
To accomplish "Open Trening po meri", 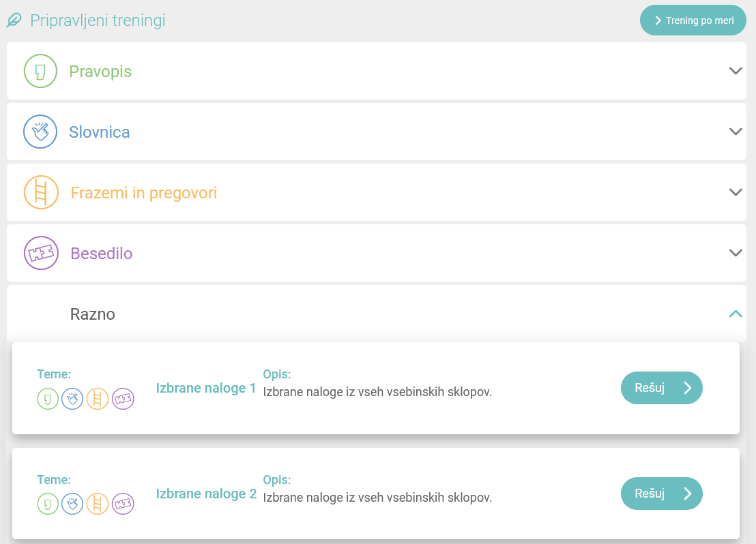I will 693,20.
